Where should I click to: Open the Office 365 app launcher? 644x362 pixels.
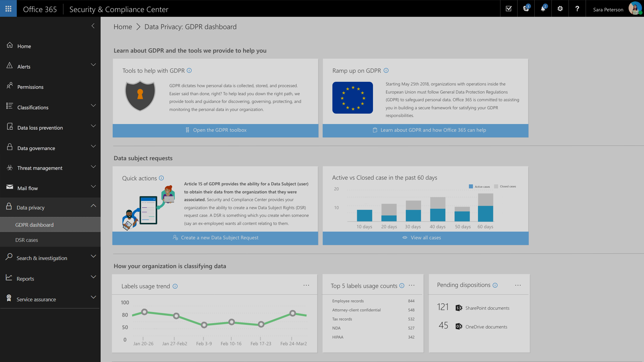pyautogui.click(x=8, y=8)
